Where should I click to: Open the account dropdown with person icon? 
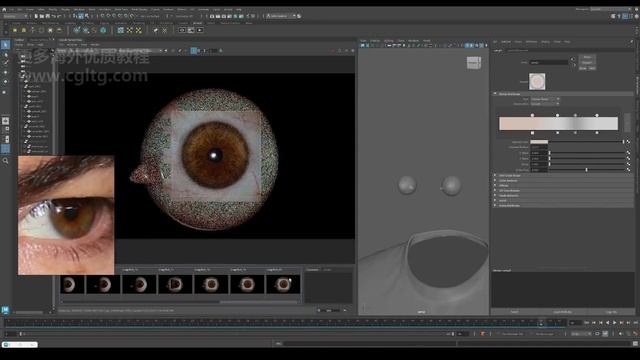point(282,16)
